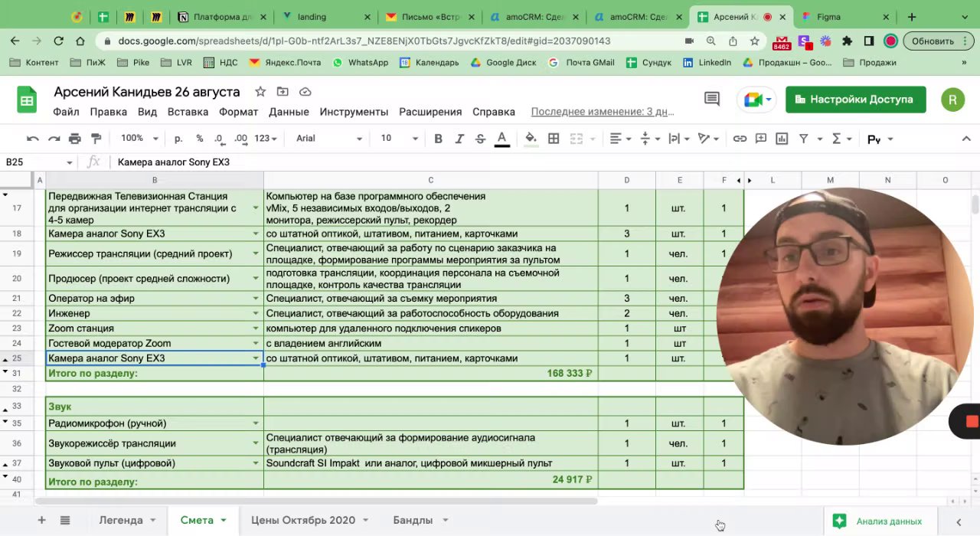Open the Данные menu

pos(289,112)
